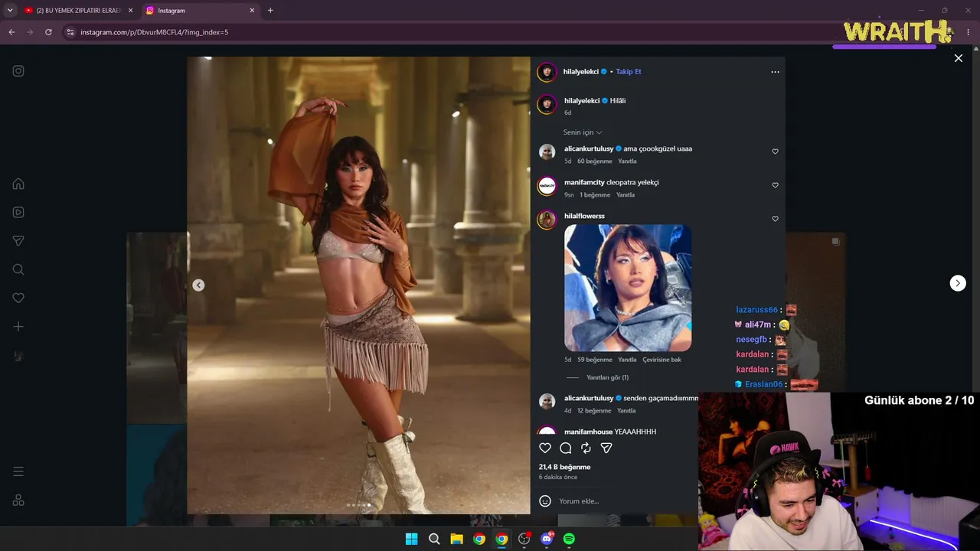
Task: Reply to manifamcity's comment
Action: point(625,195)
